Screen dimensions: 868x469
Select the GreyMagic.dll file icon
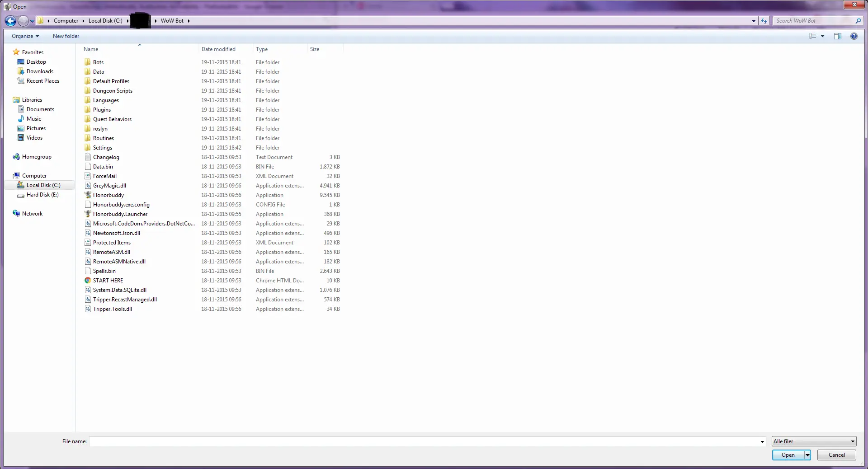(88, 185)
